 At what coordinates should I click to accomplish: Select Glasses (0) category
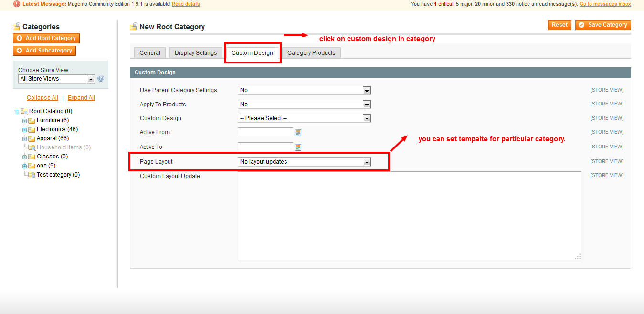coord(52,157)
